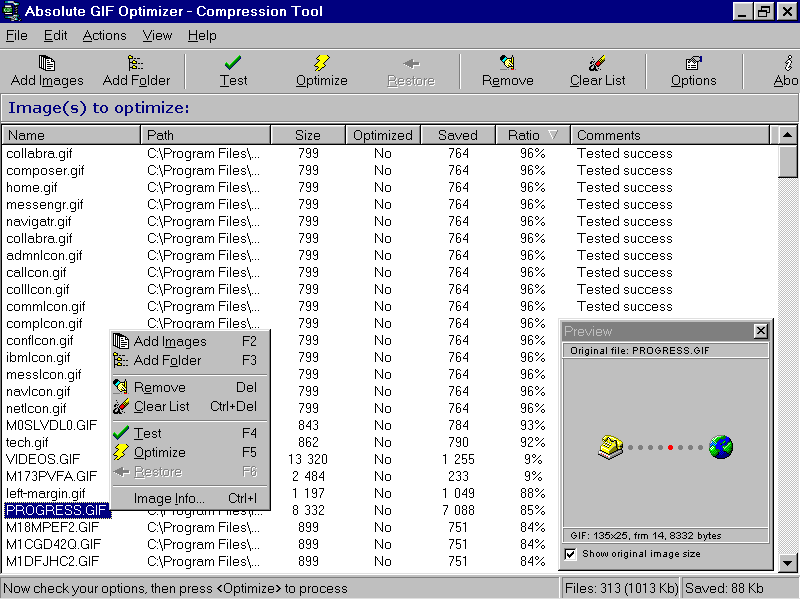Open Options via its toolbar icon
This screenshot has height=600, width=800.
(x=694, y=70)
